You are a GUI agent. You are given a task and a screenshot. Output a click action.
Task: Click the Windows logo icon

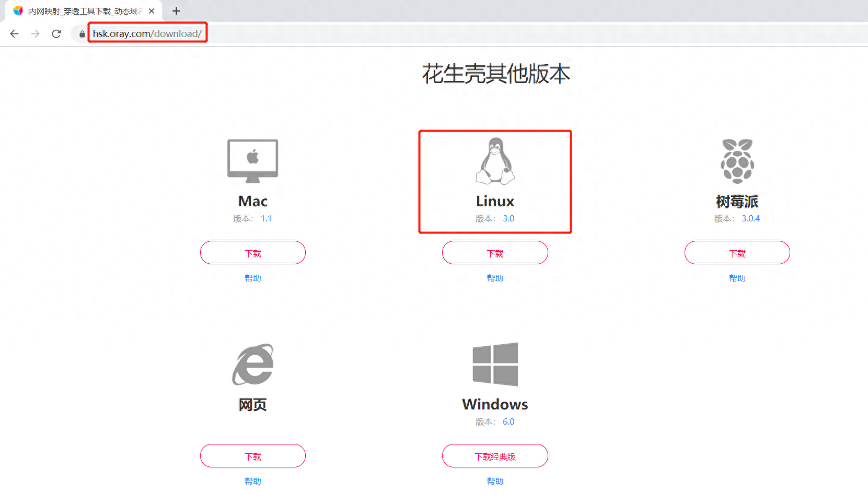(x=495, y=364)
